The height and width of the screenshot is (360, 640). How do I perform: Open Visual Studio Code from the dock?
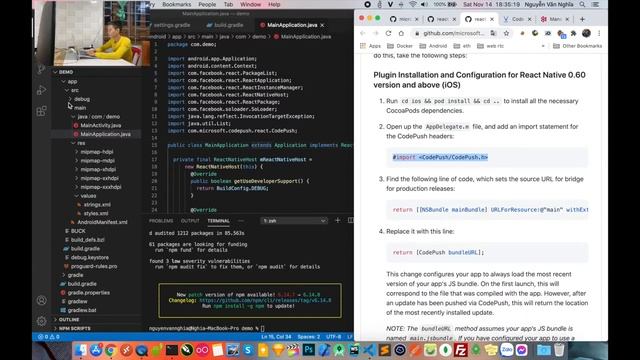click(369, 350)
